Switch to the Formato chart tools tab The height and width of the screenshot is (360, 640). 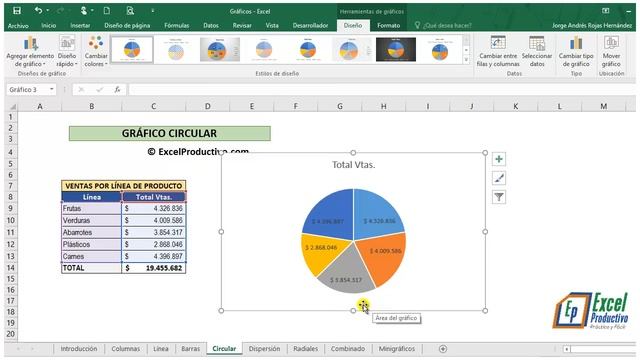pyautogui.click(x=389, y=25)
